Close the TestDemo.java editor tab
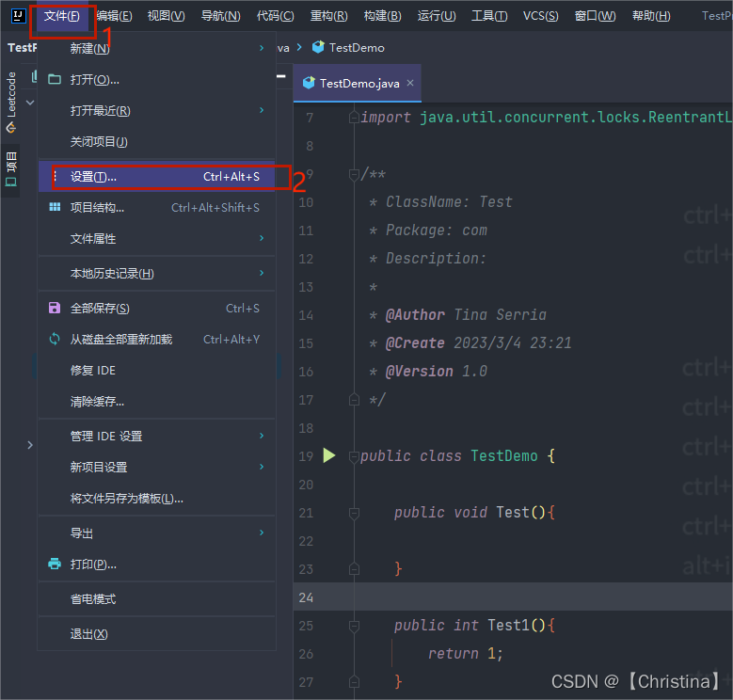 coord(410,83)
